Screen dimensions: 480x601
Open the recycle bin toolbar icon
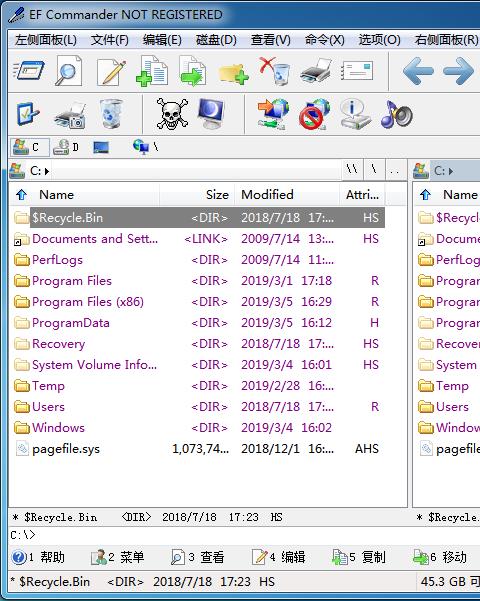(x=111, y=114)
